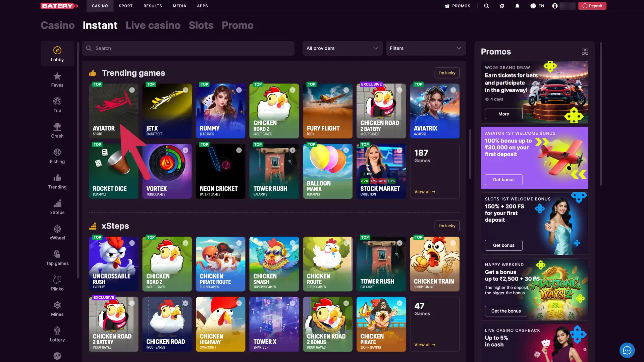Click the sidebar categories scrollbar
This screenshot has height=362, width=644.
[x=78, y=160]
